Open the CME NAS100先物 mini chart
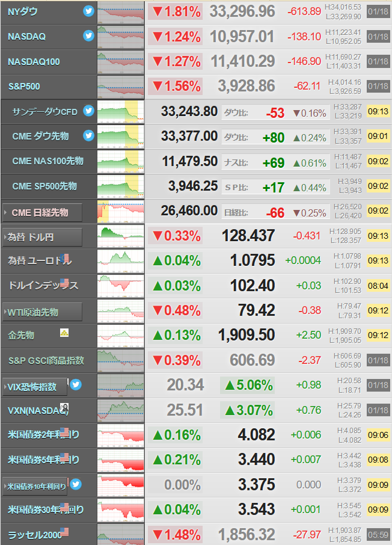 121,162
